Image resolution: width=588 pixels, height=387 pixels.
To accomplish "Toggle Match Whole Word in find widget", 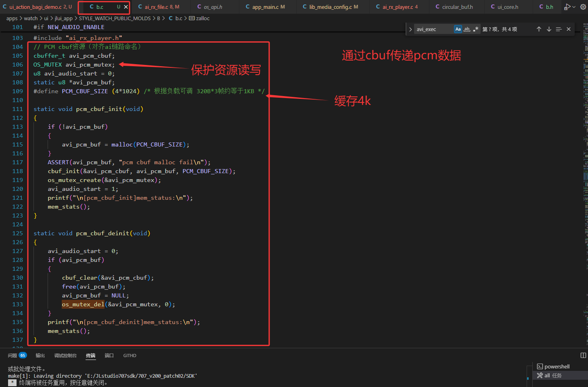I will [x=467, y=29].
